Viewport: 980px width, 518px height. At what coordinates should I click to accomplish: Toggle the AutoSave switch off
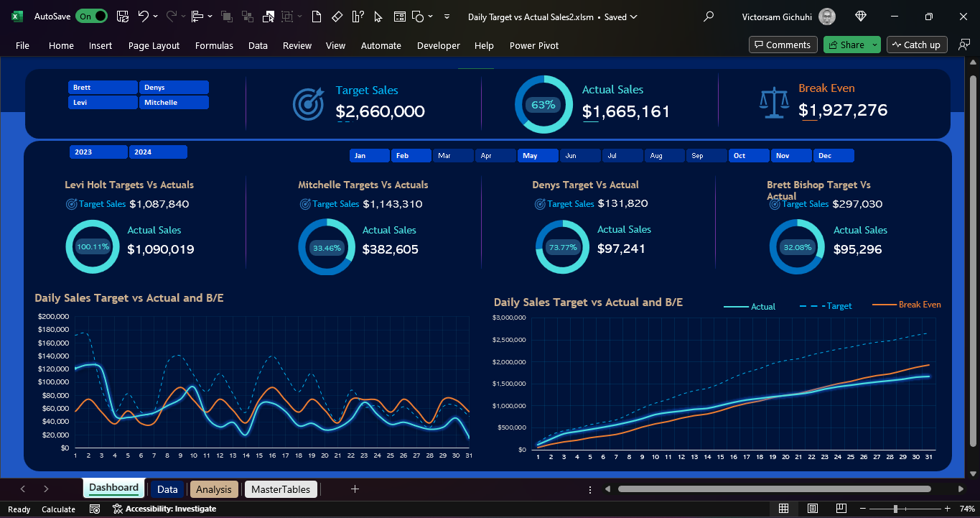pos(91,17)
